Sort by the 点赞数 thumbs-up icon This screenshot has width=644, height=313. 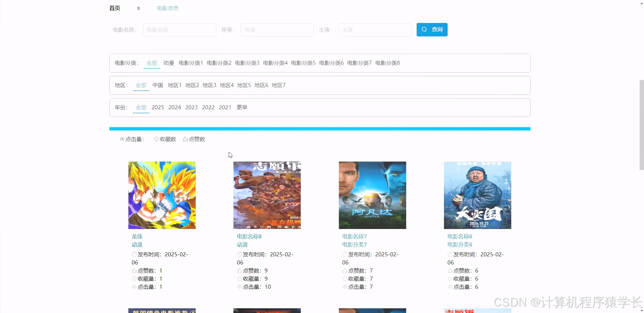coord(185,139)
